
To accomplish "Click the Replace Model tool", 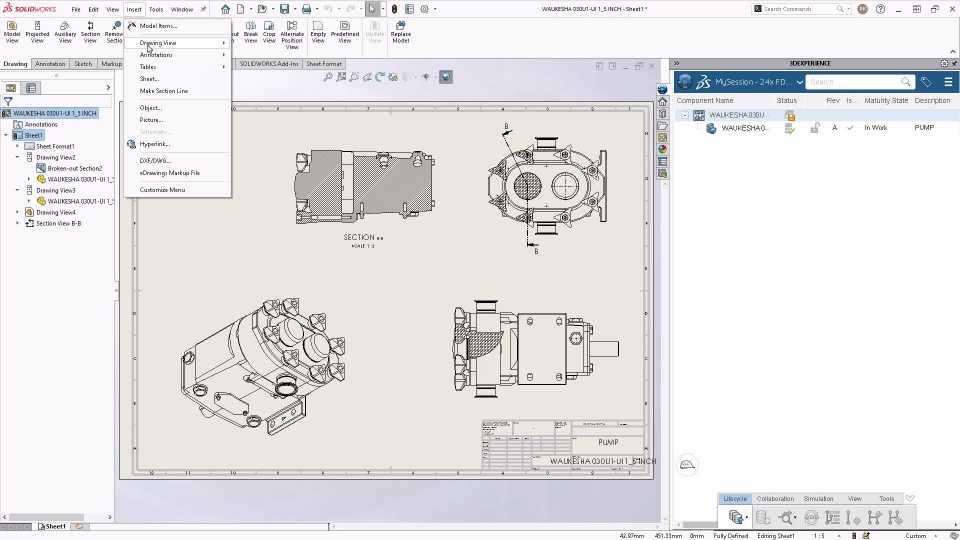I will point(400,32).
